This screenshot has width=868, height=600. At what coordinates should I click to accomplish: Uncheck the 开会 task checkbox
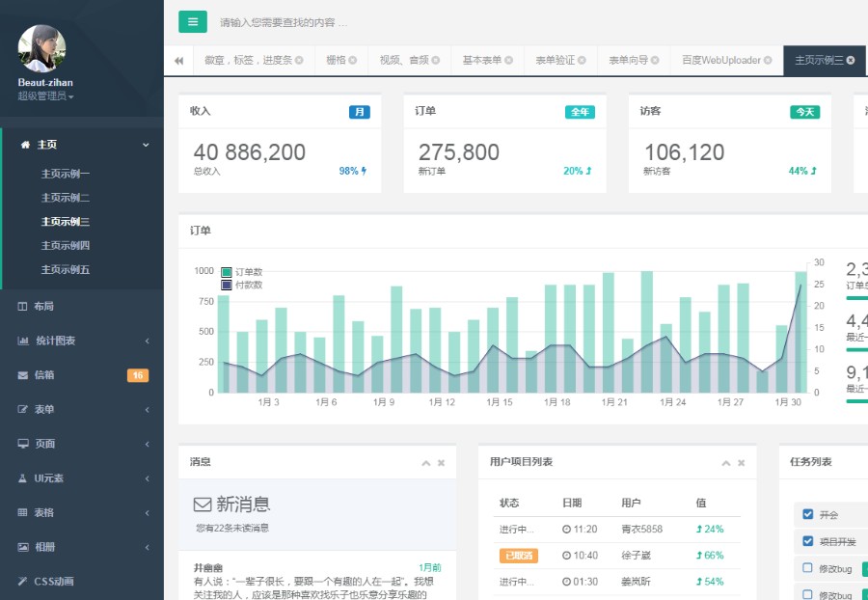pos(807,514)
